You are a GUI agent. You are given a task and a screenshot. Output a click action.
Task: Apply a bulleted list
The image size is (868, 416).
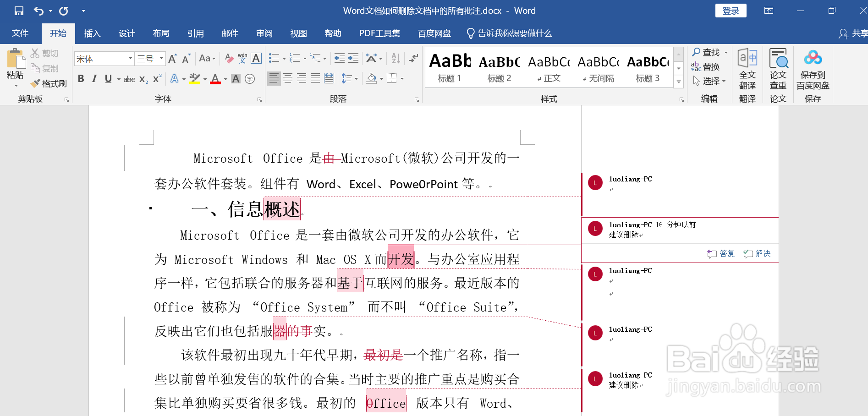[274, 58]
